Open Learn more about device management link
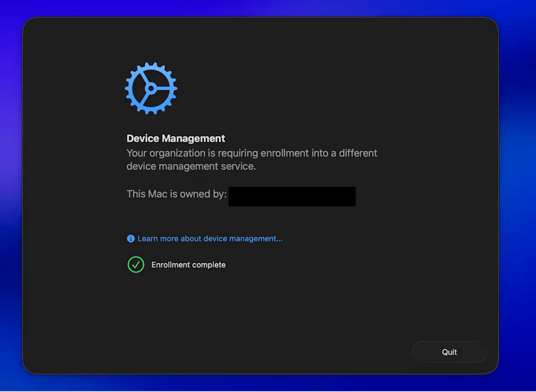Screen dimensions: 536x392 coord(210,239)
